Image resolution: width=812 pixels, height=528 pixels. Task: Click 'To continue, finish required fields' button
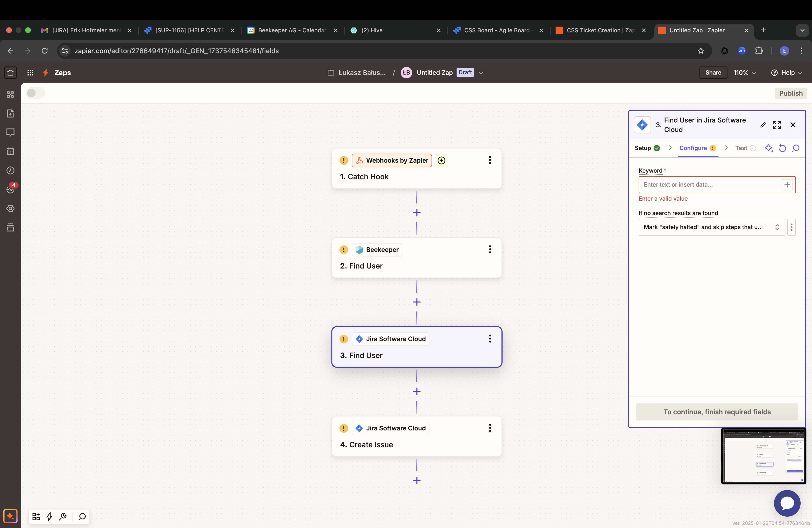717,412
